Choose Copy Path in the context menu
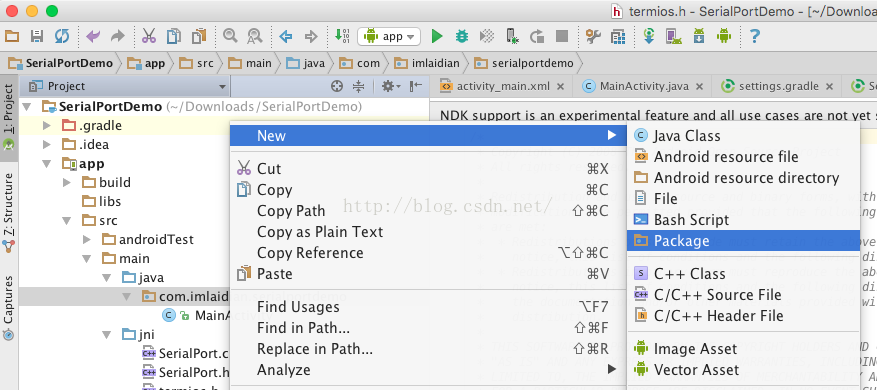 [x=428, y=211]
